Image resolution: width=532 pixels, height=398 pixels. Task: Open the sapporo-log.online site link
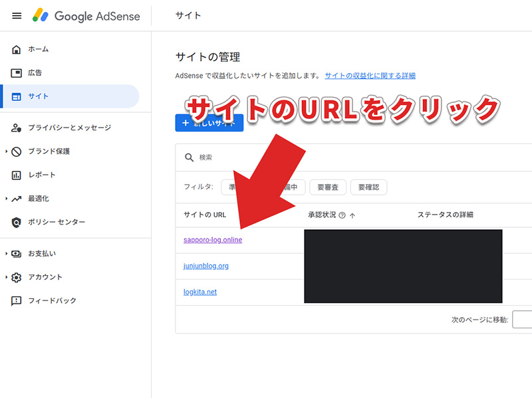(213, 240)
